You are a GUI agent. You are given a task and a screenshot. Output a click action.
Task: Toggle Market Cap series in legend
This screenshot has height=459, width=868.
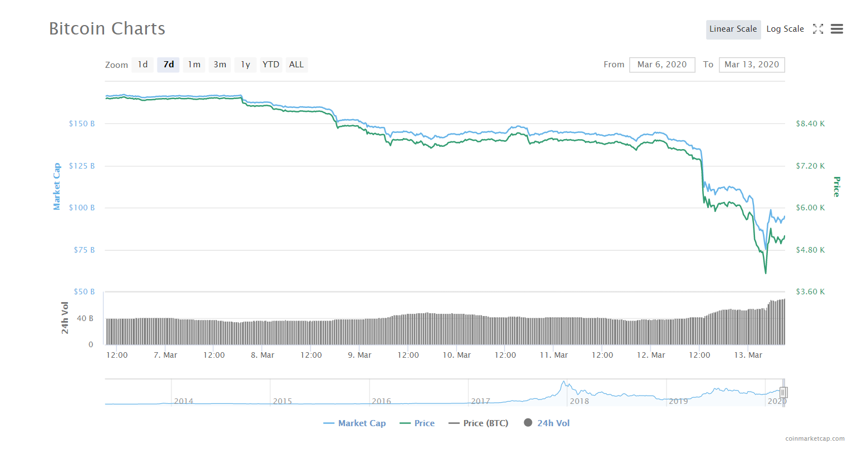[x=354, y=423]
